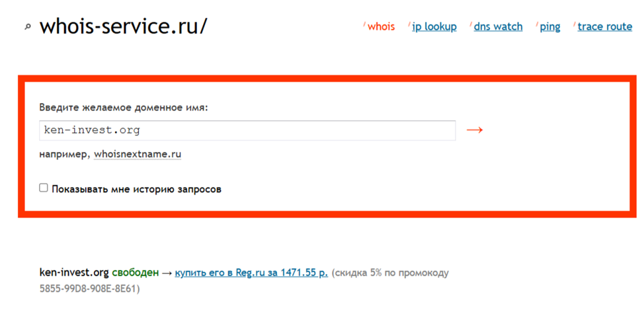Click the whoisnextname.ru example link

138,155
